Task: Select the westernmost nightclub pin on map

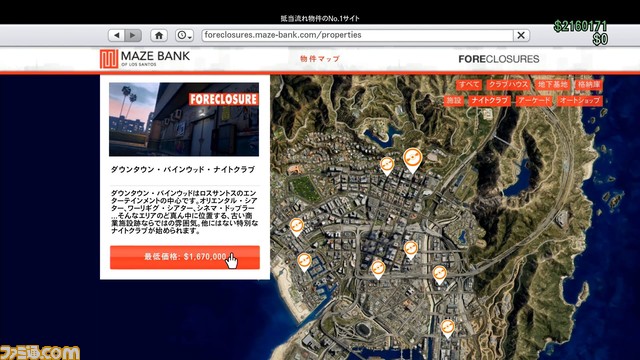Action: (x=297, y=227)
